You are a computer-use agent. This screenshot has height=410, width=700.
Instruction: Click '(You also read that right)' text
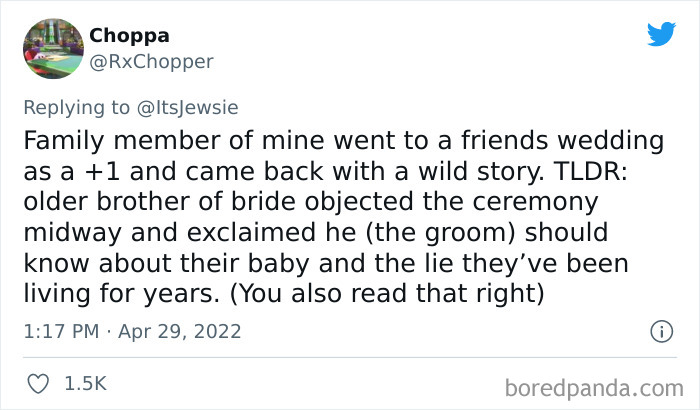(387, 294)
